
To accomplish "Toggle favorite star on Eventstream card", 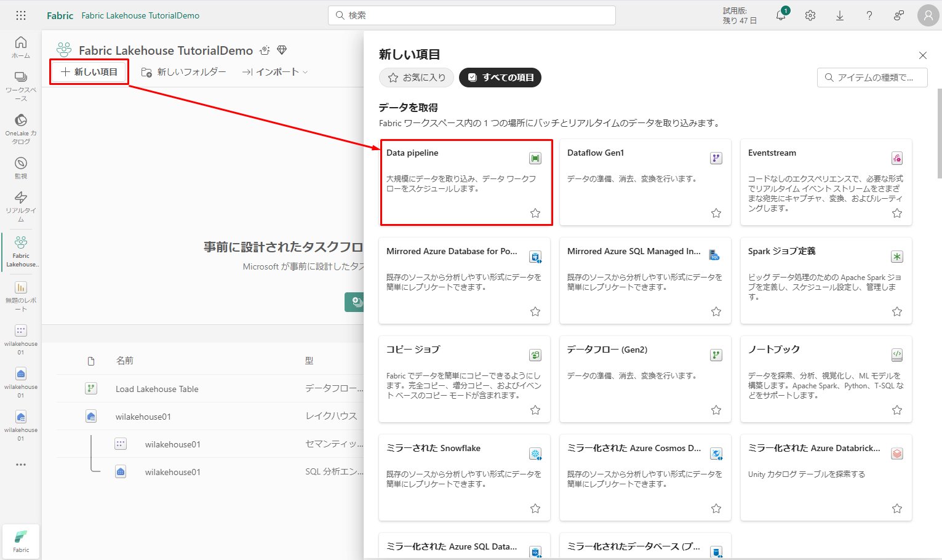I will pyautogui.click(x=897, y=213).
